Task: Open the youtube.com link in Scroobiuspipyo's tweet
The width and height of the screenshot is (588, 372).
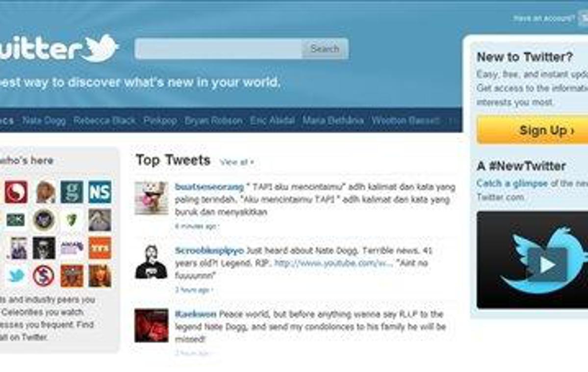Action: tap(333, 263)
